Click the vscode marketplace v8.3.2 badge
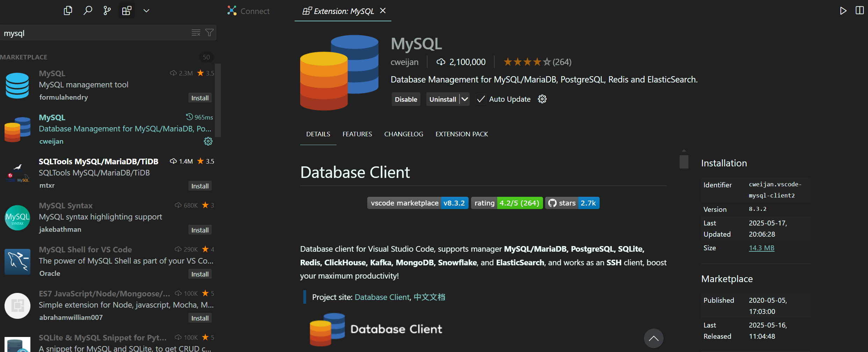The height and width of the screenshot is (352, 868). [418, 203]
